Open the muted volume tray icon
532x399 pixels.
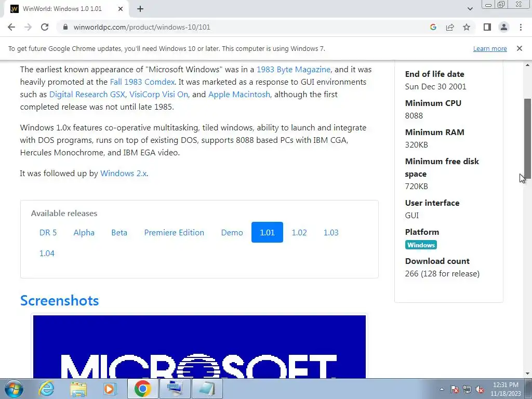coord(480,389)
